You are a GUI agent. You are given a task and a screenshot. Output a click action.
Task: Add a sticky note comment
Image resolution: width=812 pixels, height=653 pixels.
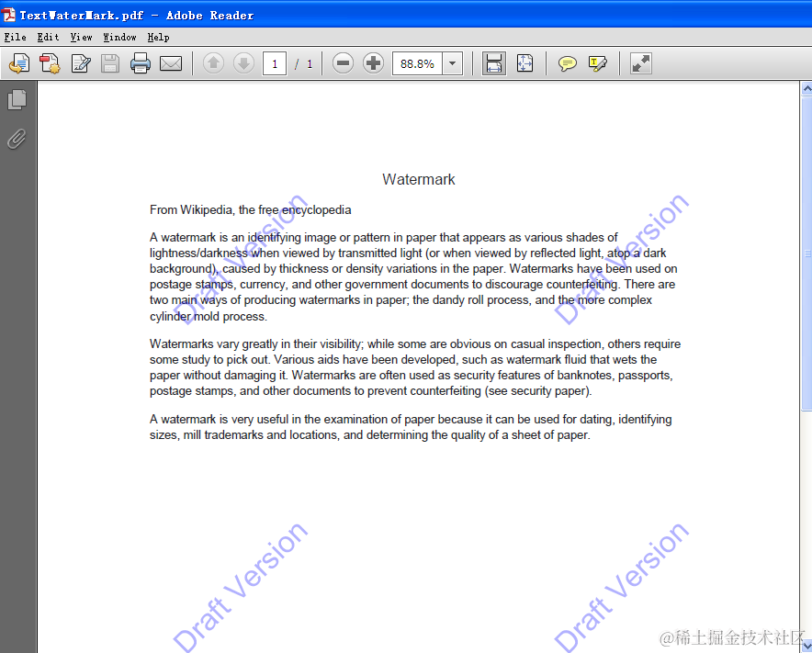(567, 63)
